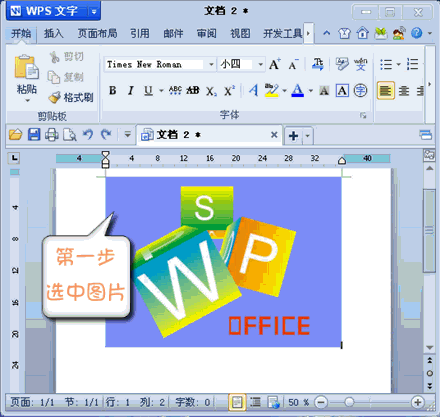Open print preview with the magnifier page icon
This screenshot has width=440, height=417.
pyautogui.click(x=70, y=135)
